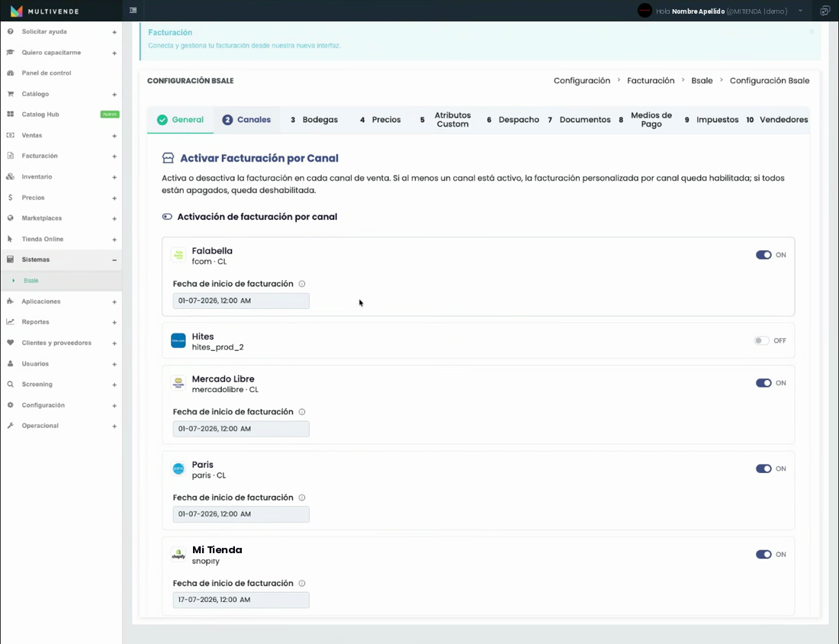
Task: Click the Tienda Online cursor icon
Action: coord(10,239)
